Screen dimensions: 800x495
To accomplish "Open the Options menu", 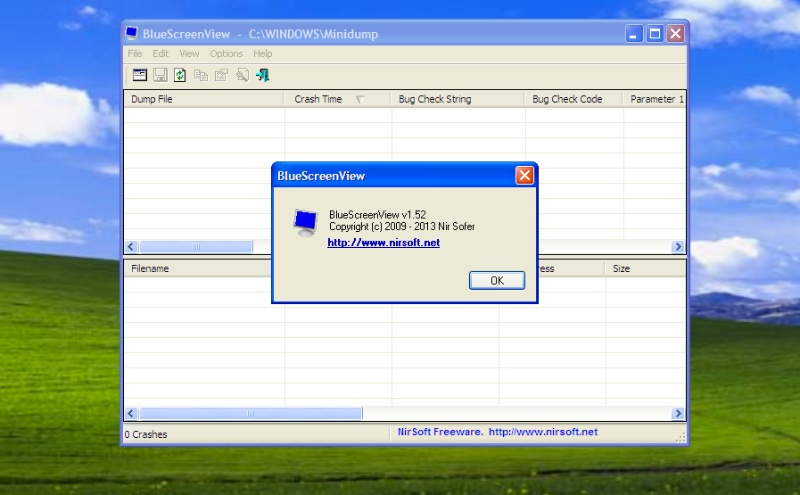I will point(226,54).
